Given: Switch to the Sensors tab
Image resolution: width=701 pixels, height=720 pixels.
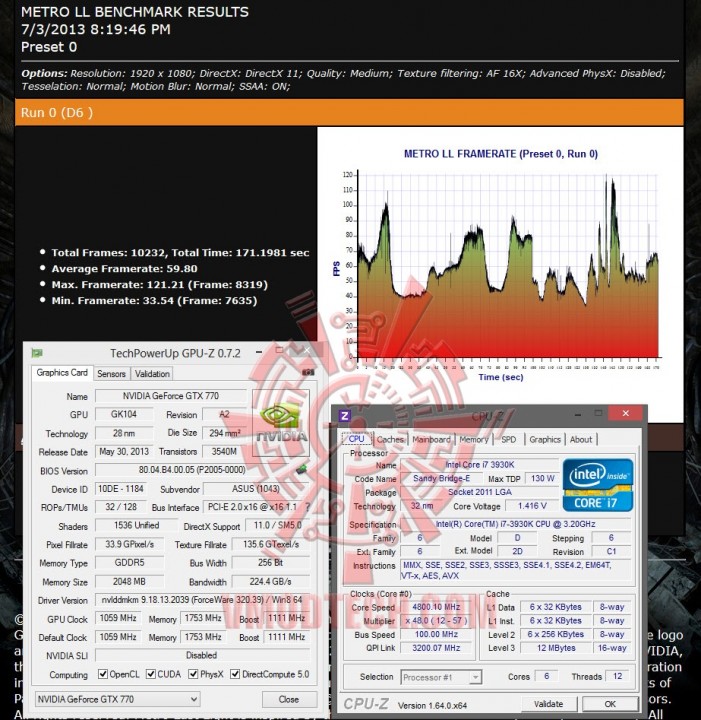Looking at the screenshot, I should (111, 374).
